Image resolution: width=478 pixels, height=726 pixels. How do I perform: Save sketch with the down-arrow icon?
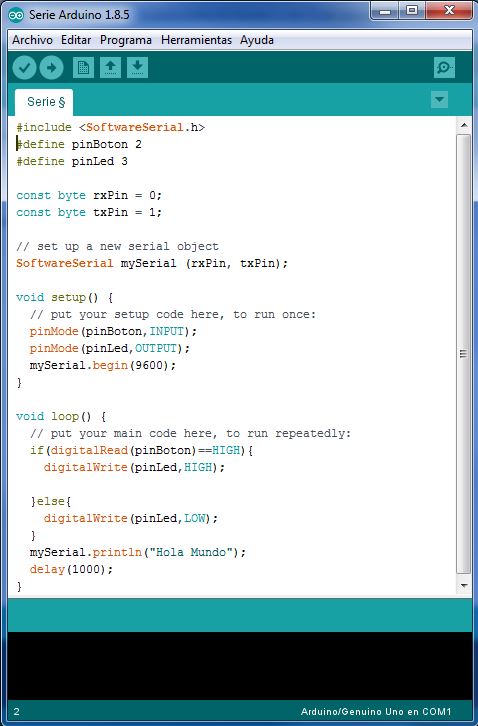(x=137, y=68)
